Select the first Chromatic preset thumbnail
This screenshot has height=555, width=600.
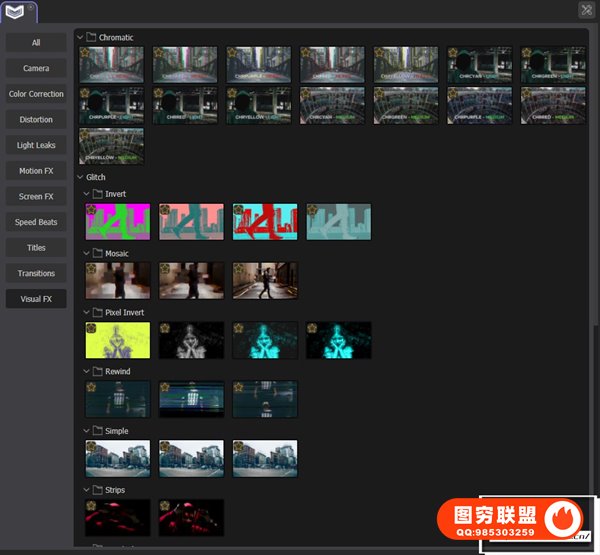tap(111, 64)
